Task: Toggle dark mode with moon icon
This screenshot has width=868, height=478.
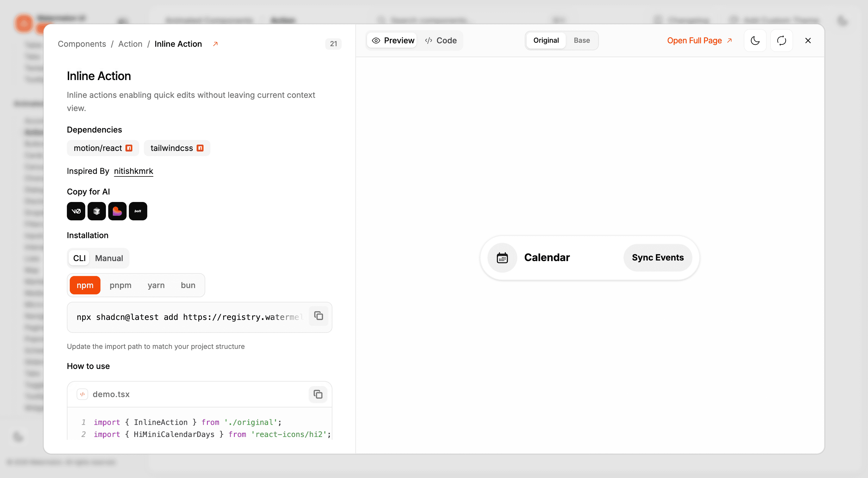Action: (x=755, y=40)
